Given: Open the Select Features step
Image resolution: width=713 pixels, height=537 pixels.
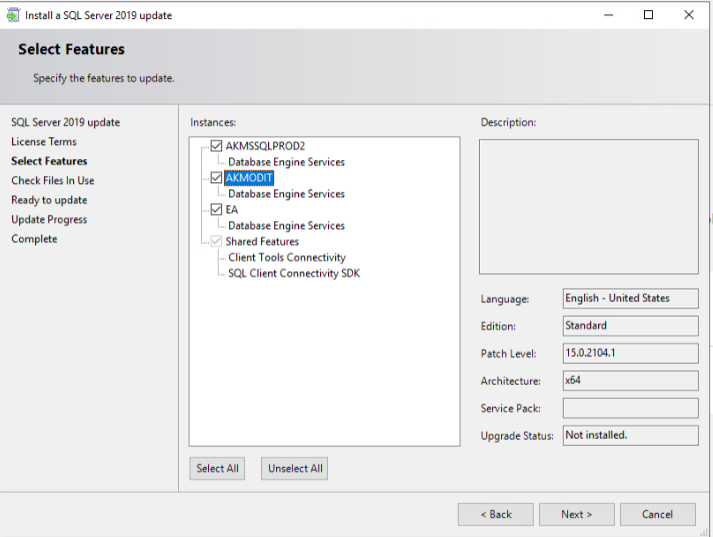Looking at the screenshot, I should coord(49,161).
